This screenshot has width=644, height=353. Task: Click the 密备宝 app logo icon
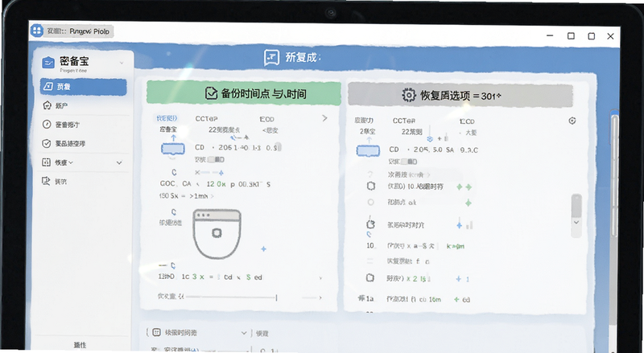pos(48,63)
